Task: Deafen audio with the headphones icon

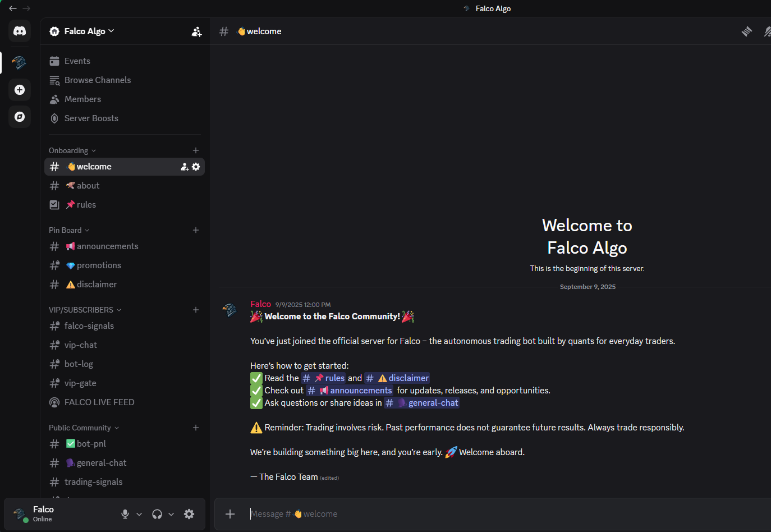Action: click(157, 514)
